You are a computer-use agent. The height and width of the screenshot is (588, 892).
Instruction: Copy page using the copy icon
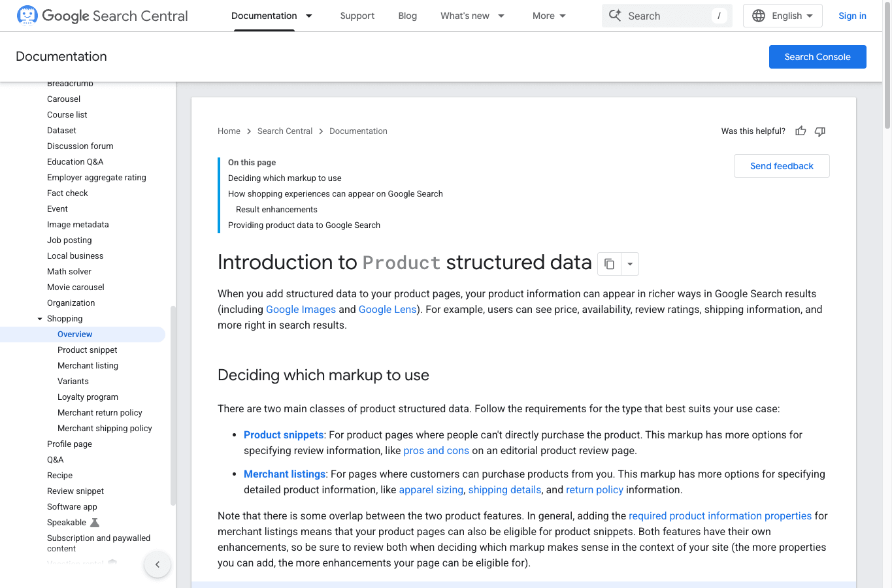tap(609, 264)
